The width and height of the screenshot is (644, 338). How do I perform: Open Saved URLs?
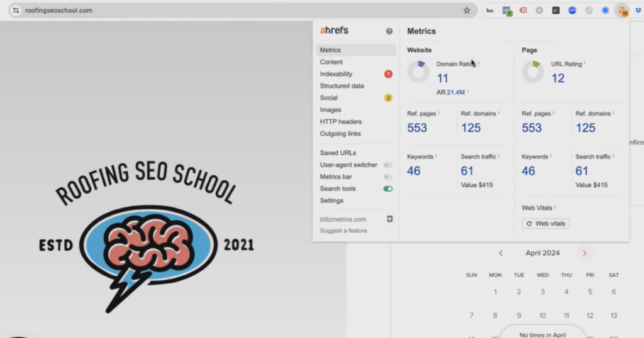tap(338, 153)
